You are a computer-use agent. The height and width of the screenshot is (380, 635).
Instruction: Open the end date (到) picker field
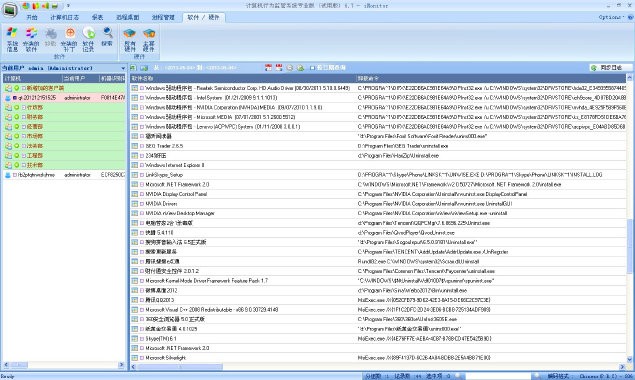pos(221,68)
